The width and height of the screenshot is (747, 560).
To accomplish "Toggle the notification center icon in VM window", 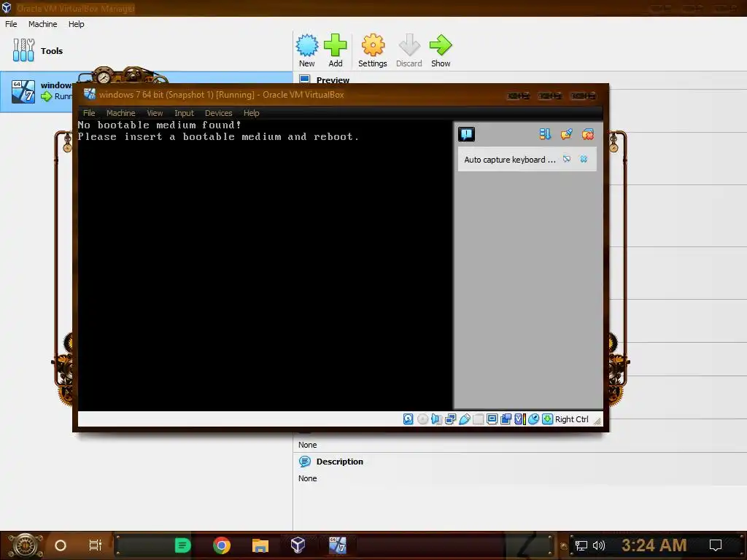I will pos(466,134).
